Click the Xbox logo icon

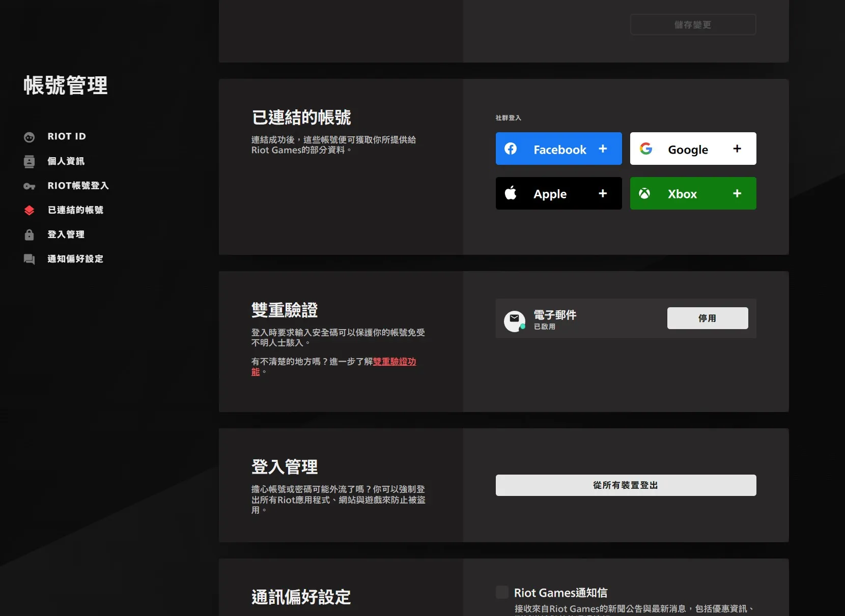644,193
